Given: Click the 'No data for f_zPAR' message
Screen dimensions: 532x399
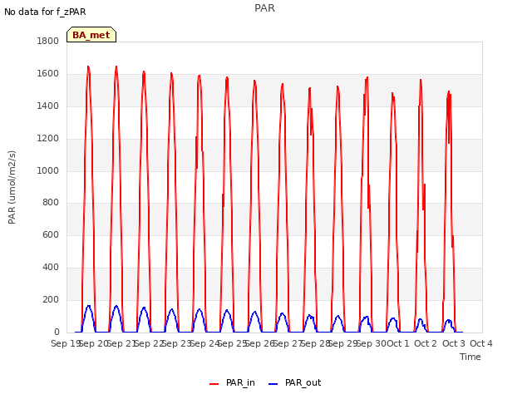Looking at the screenshot, I should point(45,12).
